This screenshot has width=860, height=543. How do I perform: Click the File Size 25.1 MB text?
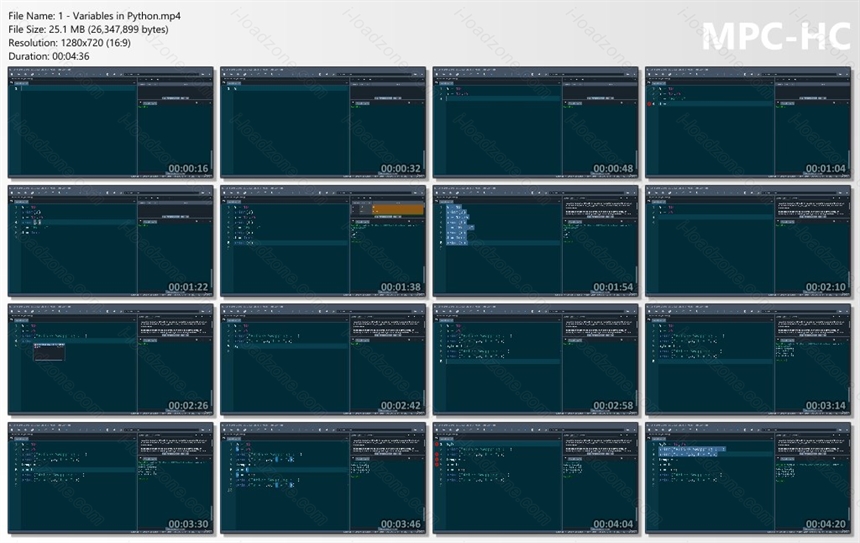coord(88,30)
